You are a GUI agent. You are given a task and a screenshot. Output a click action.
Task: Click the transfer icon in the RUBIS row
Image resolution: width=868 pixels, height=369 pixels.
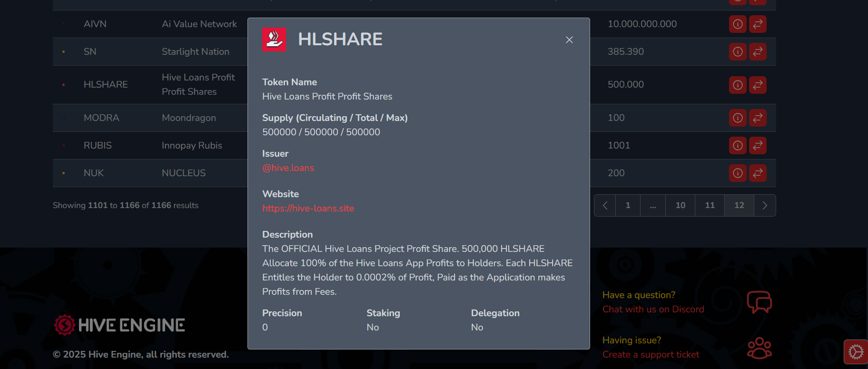758,145
